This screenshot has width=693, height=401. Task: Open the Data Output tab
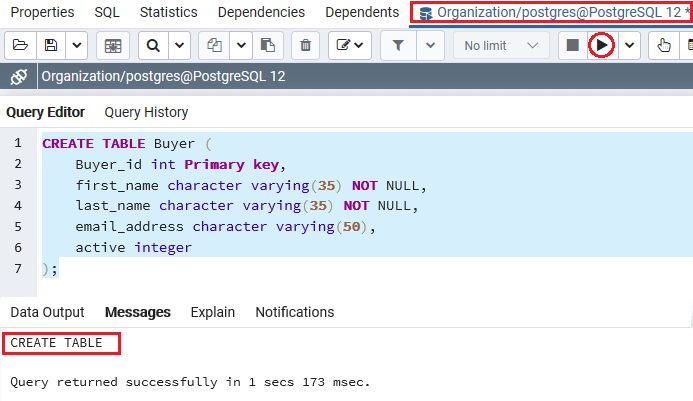(x=47, y=312)
